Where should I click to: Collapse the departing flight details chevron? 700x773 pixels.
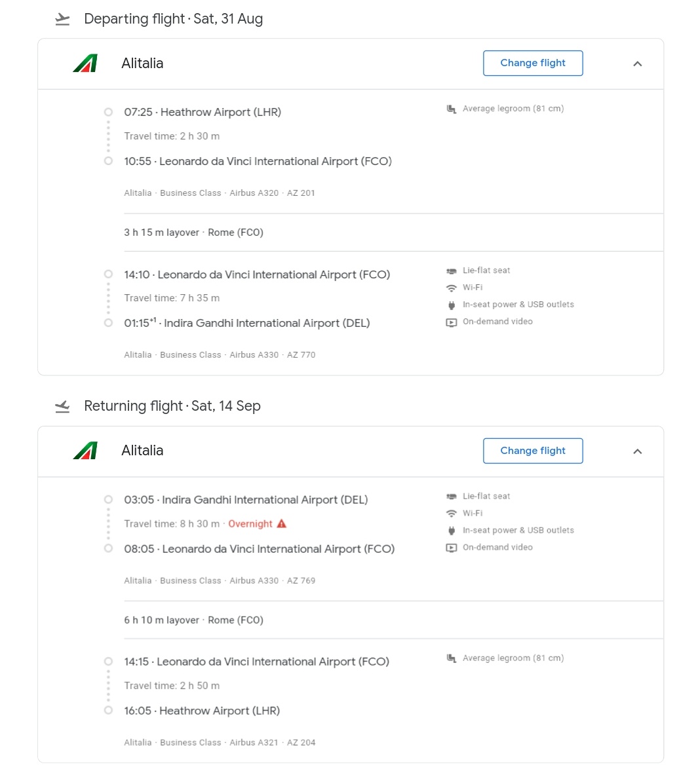[637, 64]
